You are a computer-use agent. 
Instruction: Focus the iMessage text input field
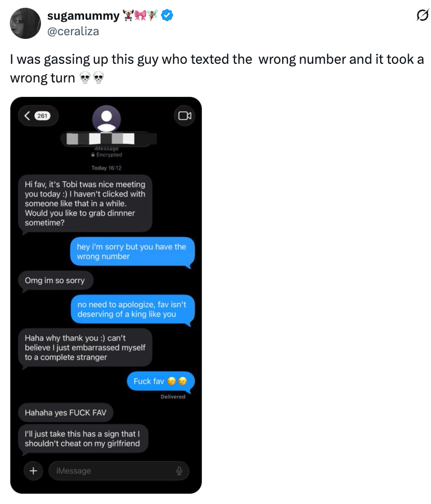(x=119, y=471)
